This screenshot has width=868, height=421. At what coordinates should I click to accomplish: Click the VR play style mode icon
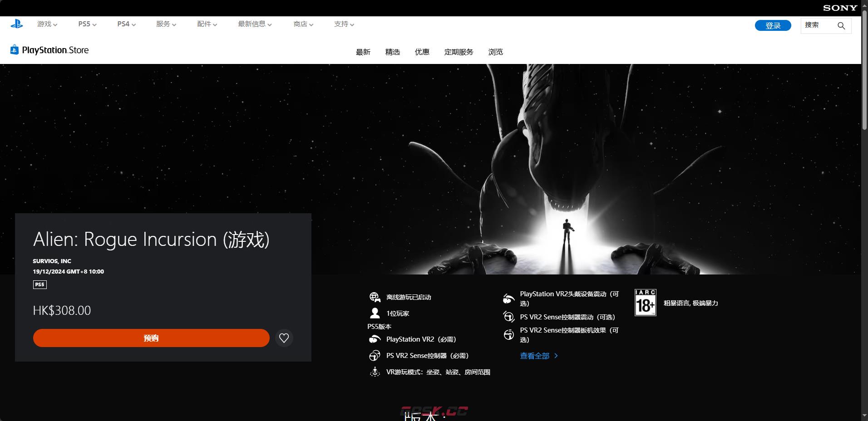(375, 372)
